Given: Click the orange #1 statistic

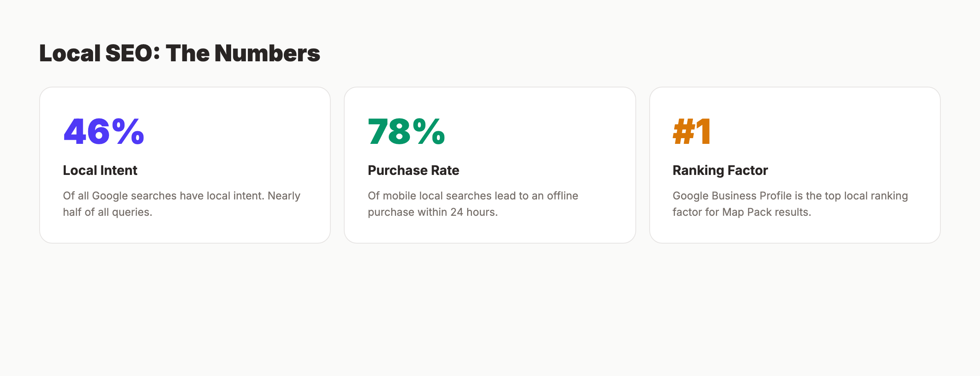Looking at the screenshot, I should 692,132.
